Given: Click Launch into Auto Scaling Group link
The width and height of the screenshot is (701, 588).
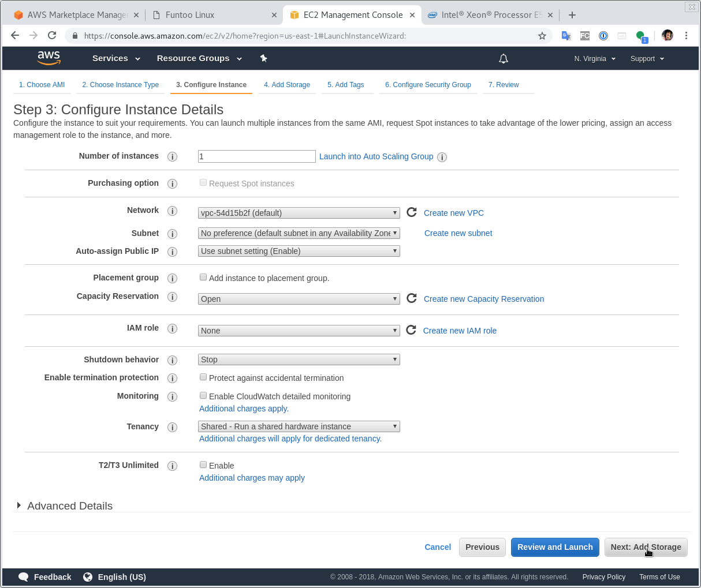Looking at the screenshot, I should tap(376, 156).
